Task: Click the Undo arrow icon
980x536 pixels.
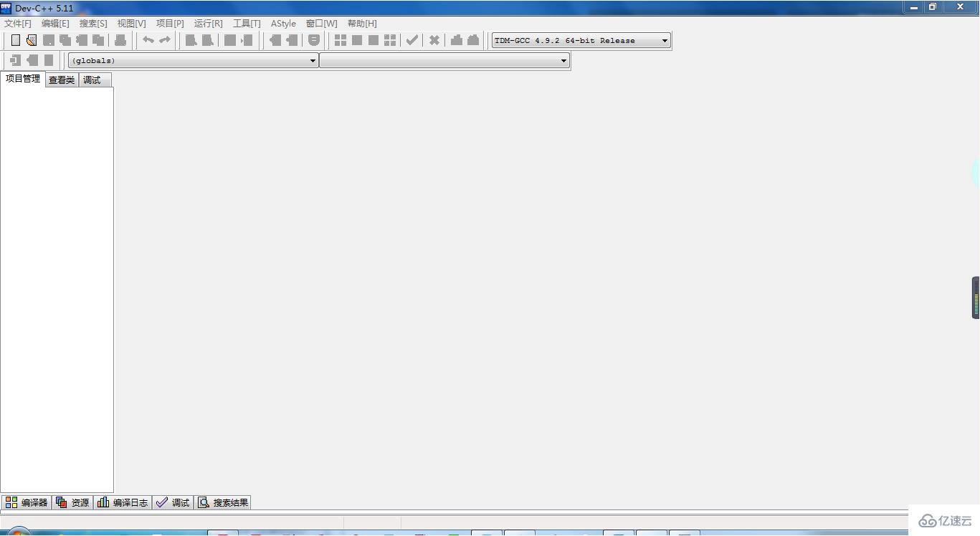Action: point(148,40)
